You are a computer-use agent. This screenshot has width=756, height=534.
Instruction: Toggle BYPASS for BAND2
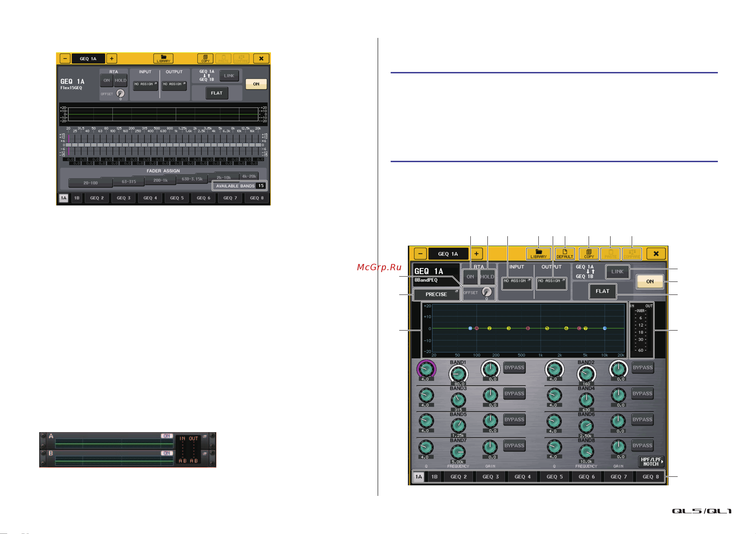[642, 368]
